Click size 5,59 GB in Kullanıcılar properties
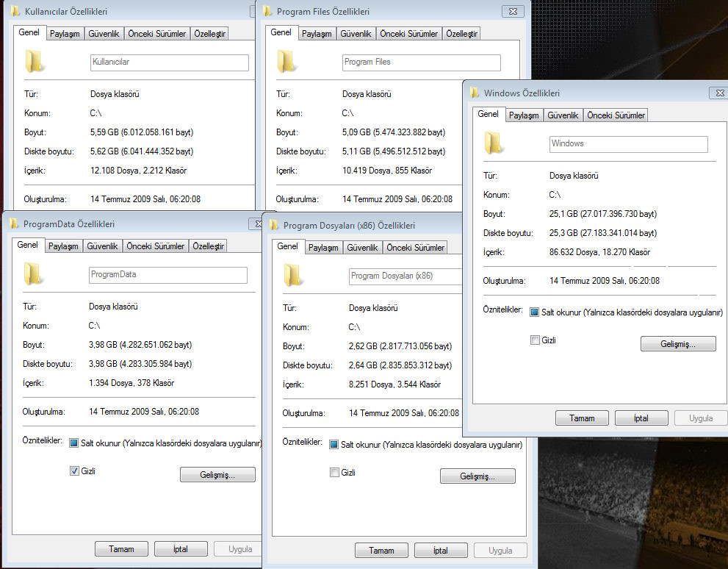The width and height of the screenshot is (728, 569). point(142,132)
